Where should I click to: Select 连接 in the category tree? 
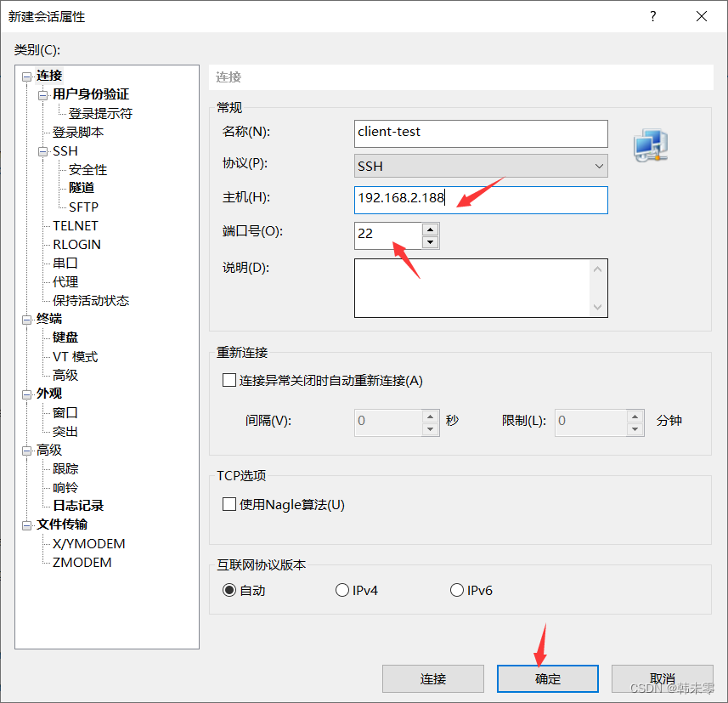(49, 76)
